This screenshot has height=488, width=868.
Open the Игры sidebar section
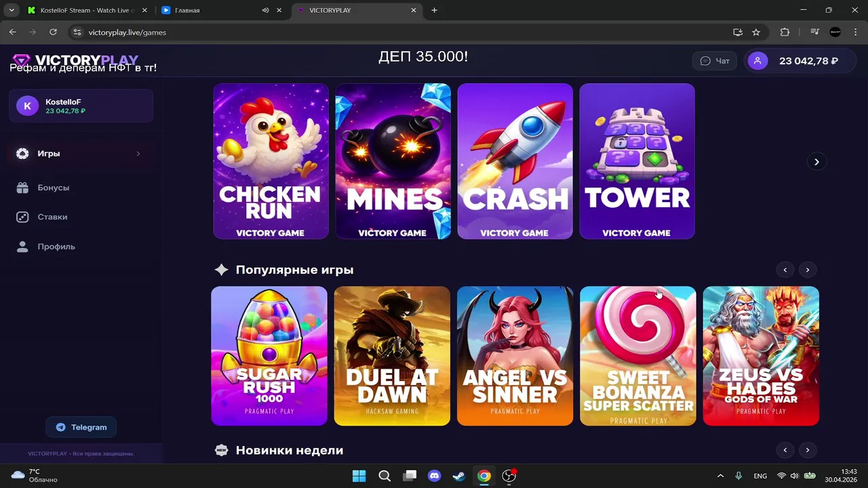pyautogui.click(x=81, y=154)
